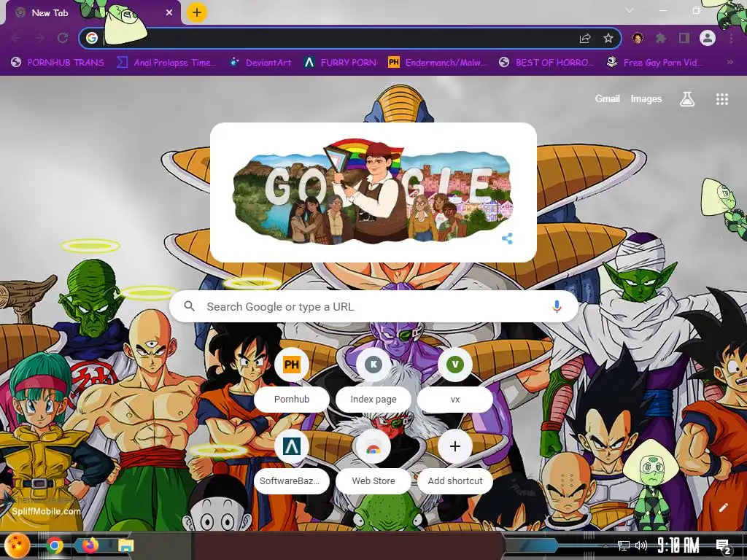
Task: Click the search box magnifier icon
Action: tap(189, 306)
